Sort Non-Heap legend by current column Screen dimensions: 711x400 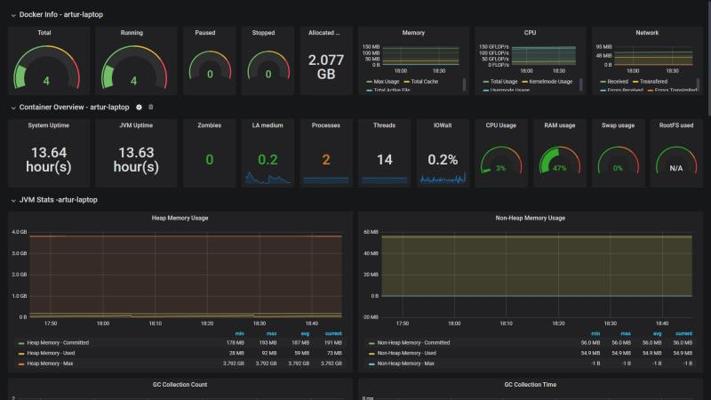684,334
